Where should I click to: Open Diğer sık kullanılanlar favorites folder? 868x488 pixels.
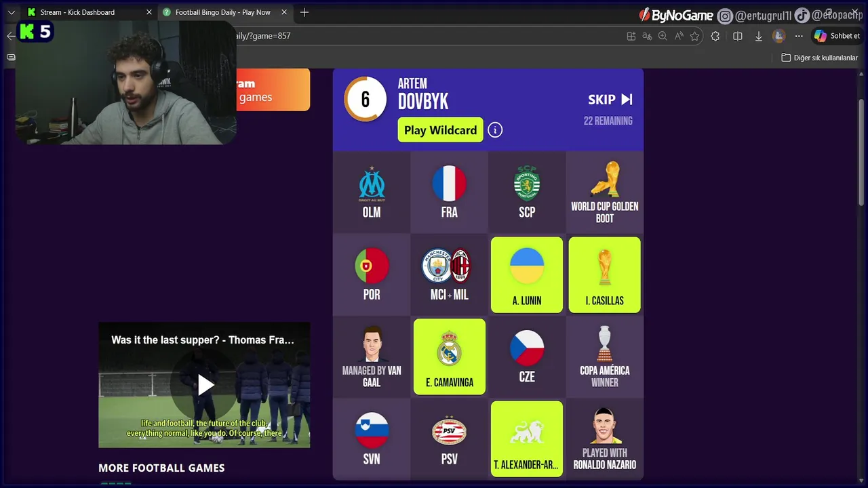[820, 58]
